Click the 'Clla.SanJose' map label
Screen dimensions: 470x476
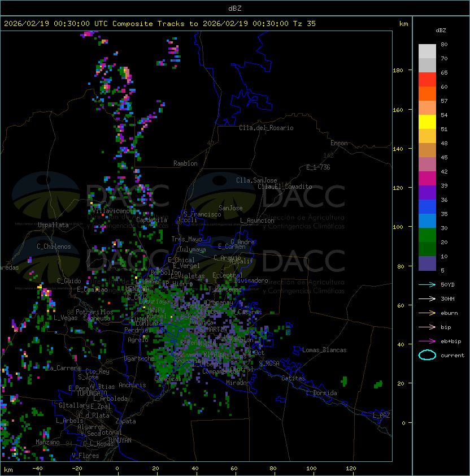pyautogui.click(x=256, y=180)
